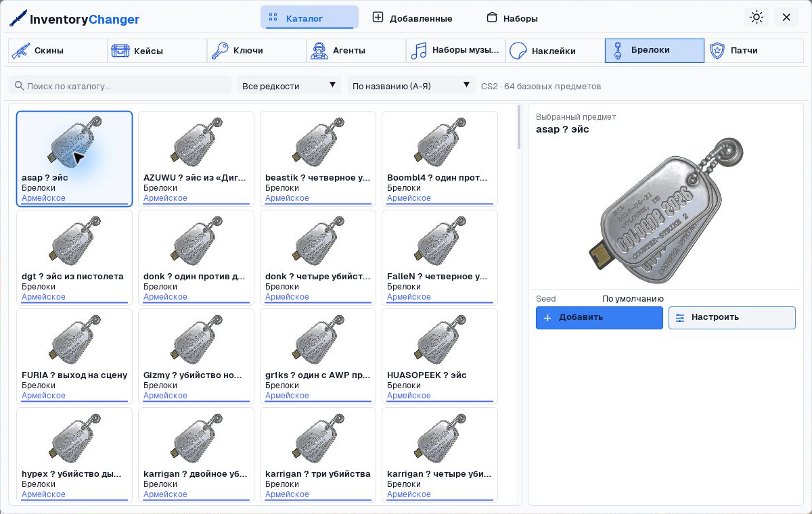Select the karrigan три убийства card
Screen dimensions: 812x514
(x=318, y=455)
